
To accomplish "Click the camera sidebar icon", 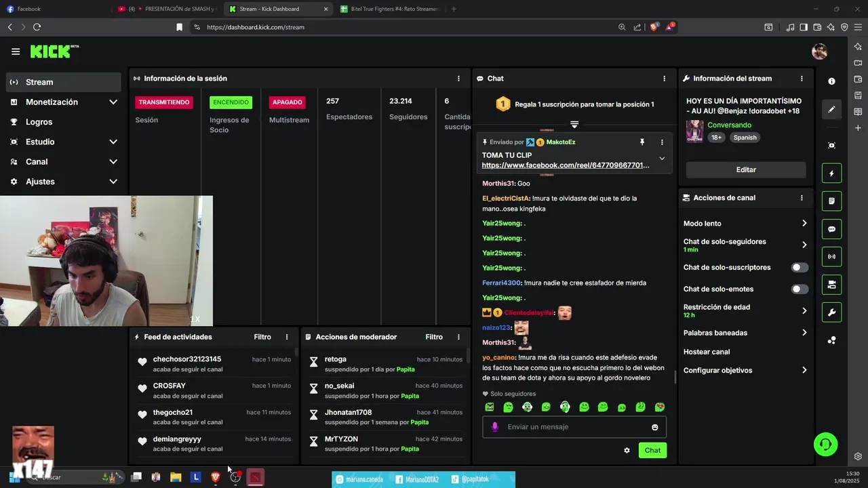I will 832,285.
